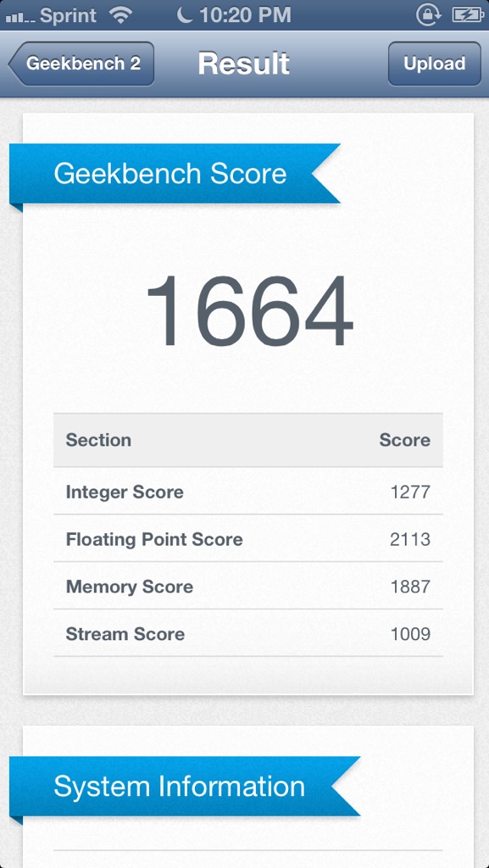Screen dimensions: 489x868
Task: Tap the Do Not Disturb moon icon
Action: [185, 15]
